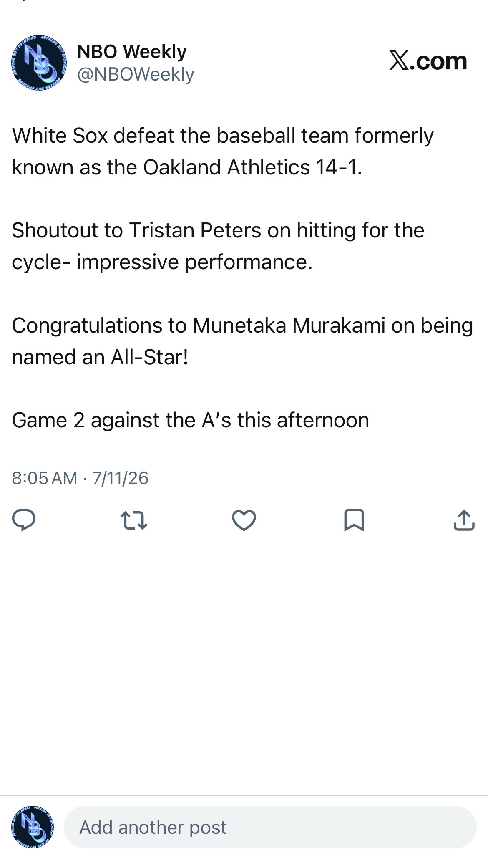
Task: Open NBO Weekly profile avatar at top
Action: click(x=39, y=63)
